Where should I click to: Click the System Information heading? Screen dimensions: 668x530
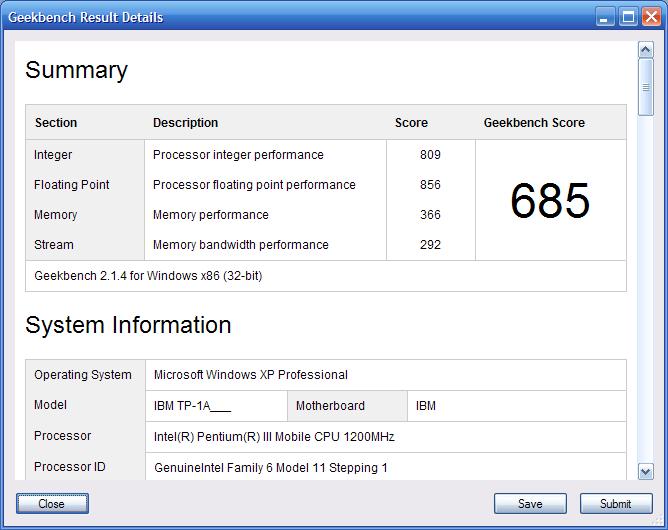click(128, 325)
